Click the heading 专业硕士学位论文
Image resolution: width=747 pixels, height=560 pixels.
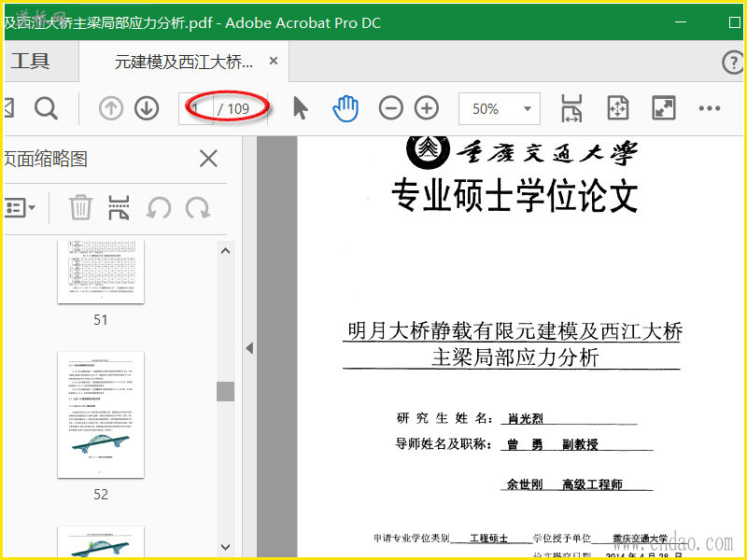[514, 196]
